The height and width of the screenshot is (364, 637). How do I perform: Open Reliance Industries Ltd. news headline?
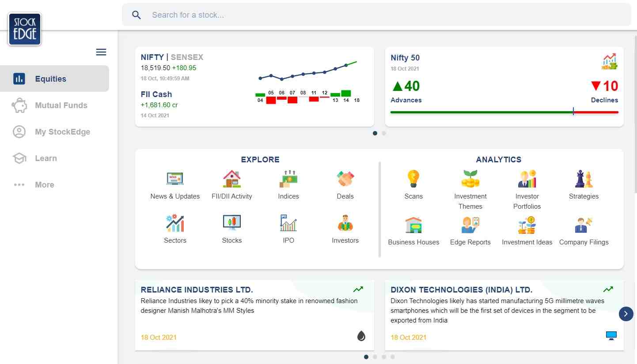[x=197, y=290]
